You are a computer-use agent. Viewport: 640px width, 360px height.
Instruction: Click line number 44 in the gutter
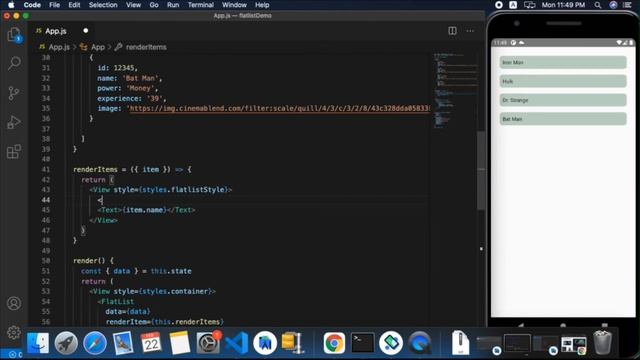coord(46,200)
